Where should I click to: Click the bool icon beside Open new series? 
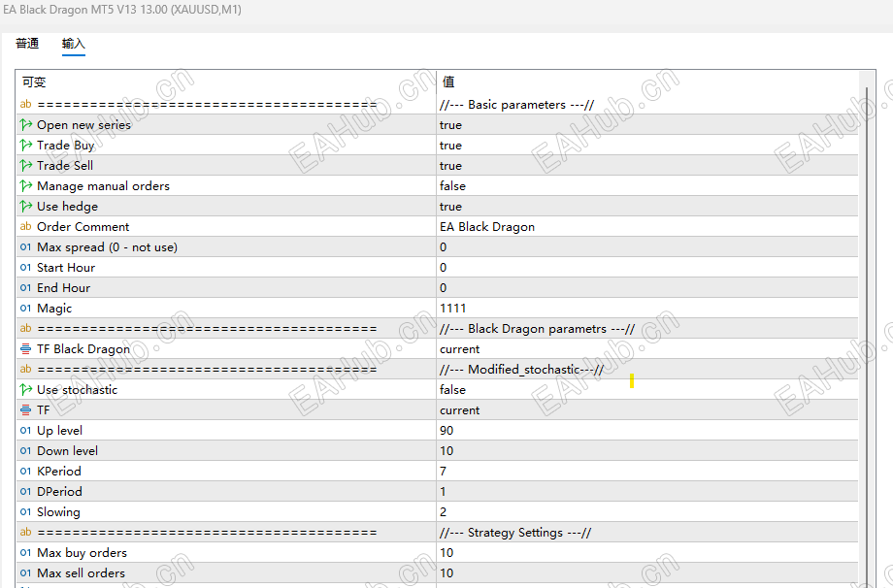[x=25, y=124]
